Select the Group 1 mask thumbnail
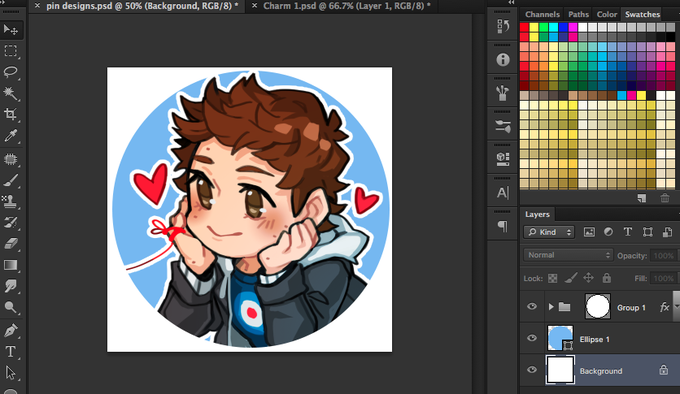Image resolution: width=680 pixels, height=394 pixels. (x=598, y=306)
